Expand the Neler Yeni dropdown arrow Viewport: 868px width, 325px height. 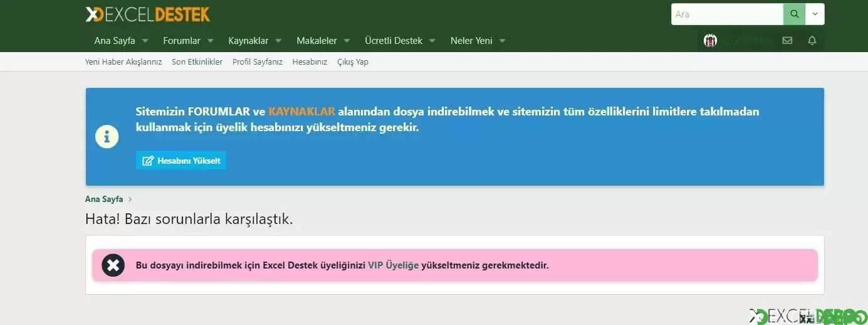(x=503, y=41)
